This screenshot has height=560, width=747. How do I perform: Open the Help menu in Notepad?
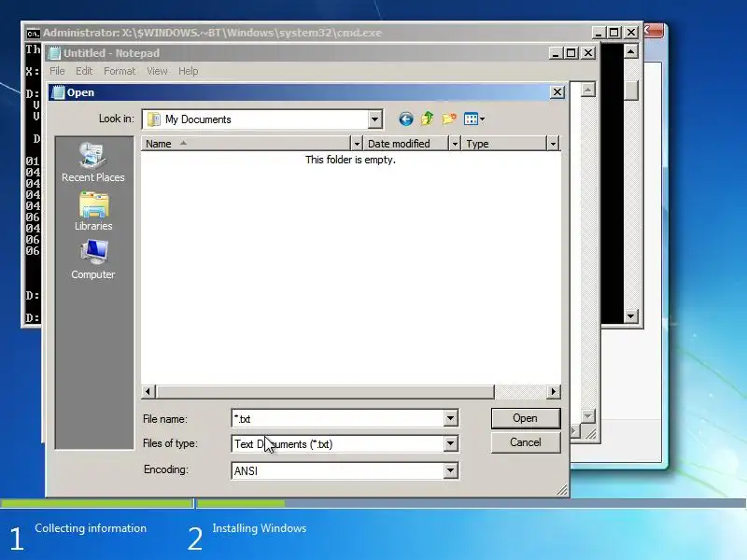189,71
